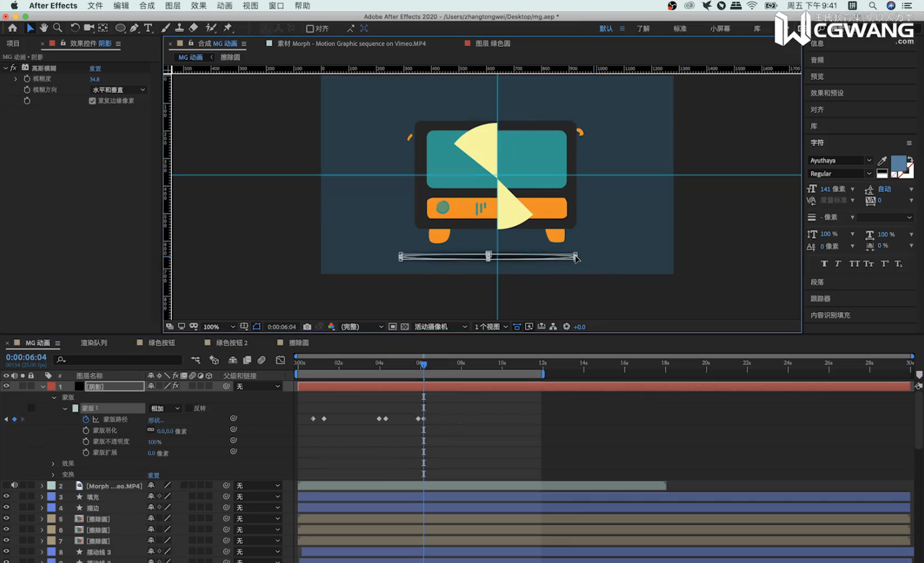This screenshot has height=563, width=924.
Task: Toggle motion blur switch in timeline header
Action: click(x=262, y=360)
